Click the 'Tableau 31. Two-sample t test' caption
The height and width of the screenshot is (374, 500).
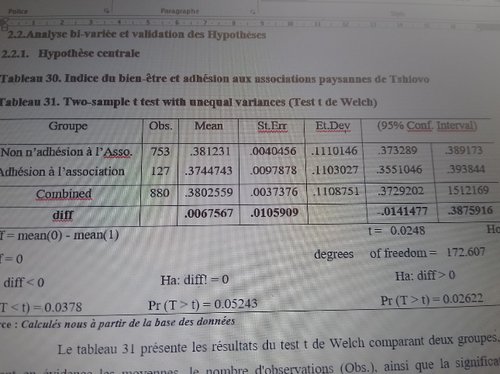tap(188, 102)
